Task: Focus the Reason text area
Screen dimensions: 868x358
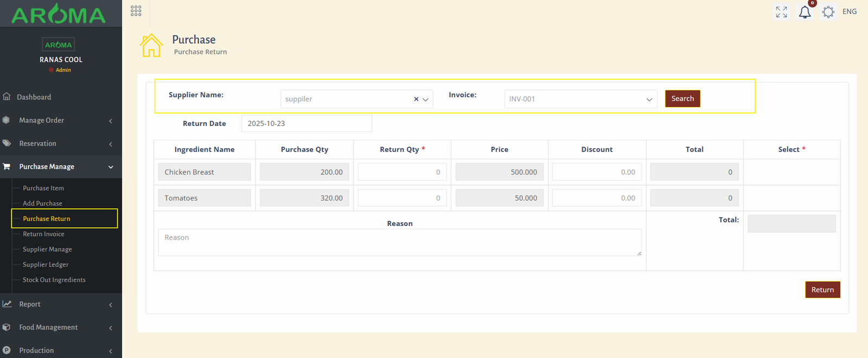Action: coord(399,242)
